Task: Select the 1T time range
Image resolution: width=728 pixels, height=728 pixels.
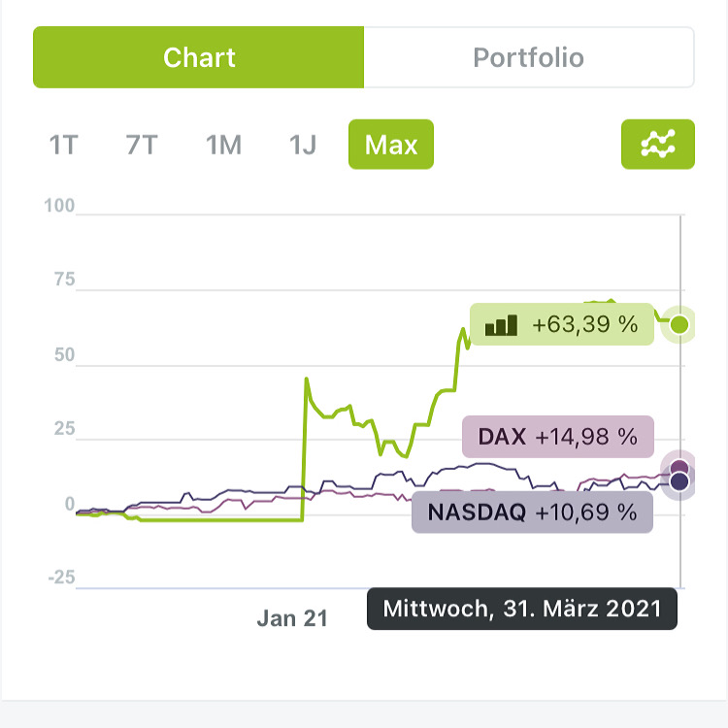Action: (64, 146)
